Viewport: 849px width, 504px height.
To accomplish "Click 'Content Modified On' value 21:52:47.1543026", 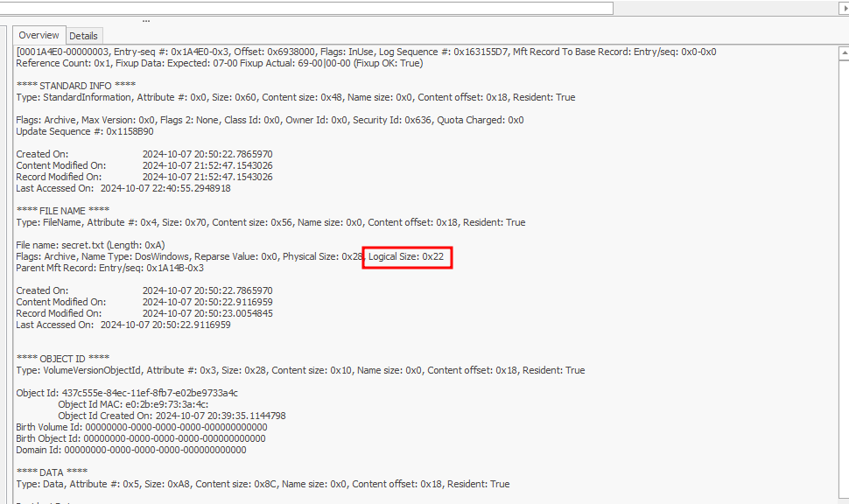I will [207, 165].
